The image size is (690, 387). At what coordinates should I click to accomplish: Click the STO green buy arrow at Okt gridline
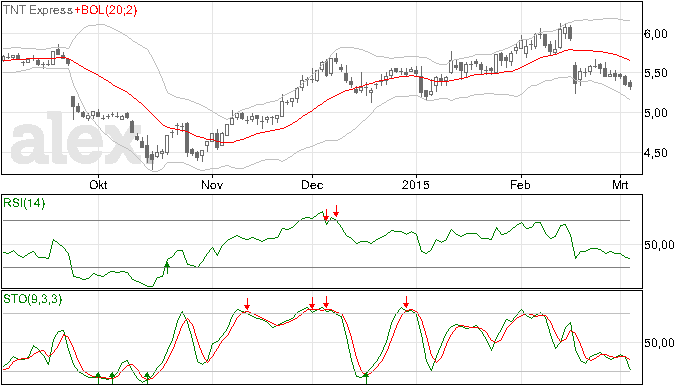98,378
